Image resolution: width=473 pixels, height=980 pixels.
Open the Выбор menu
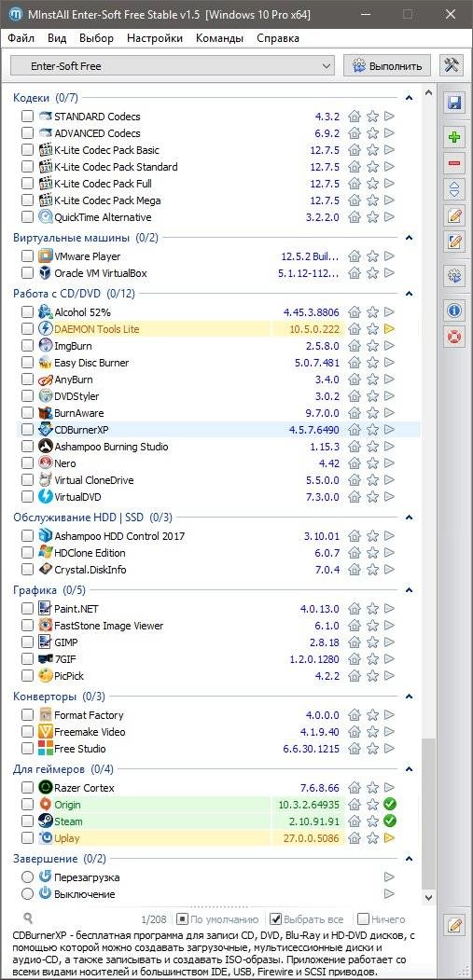(96, 38)
